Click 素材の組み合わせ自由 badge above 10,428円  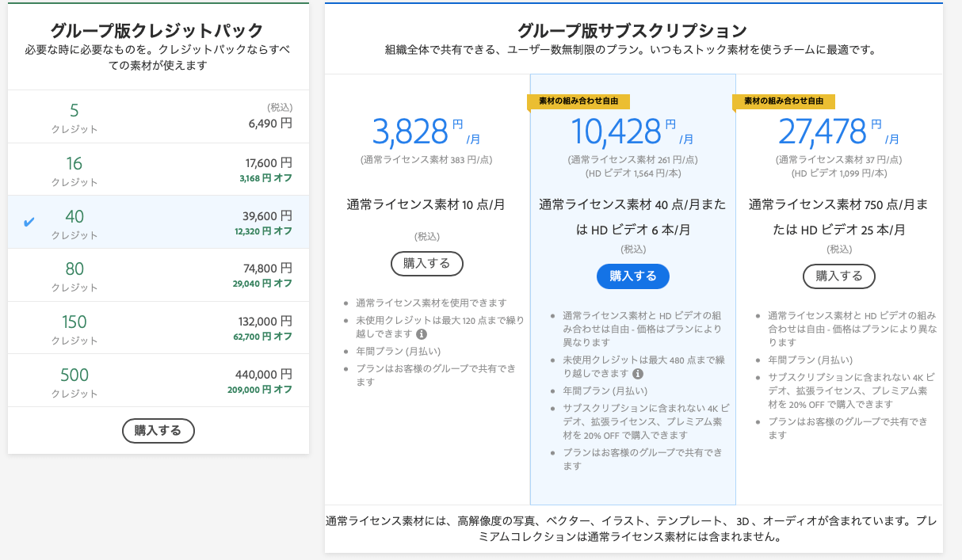(x=578, y=101)
